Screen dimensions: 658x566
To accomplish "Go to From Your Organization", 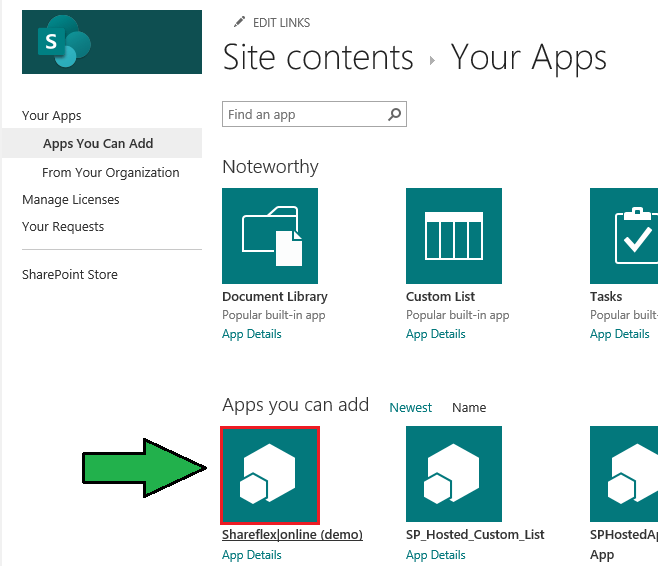I will tap(110, 173).
